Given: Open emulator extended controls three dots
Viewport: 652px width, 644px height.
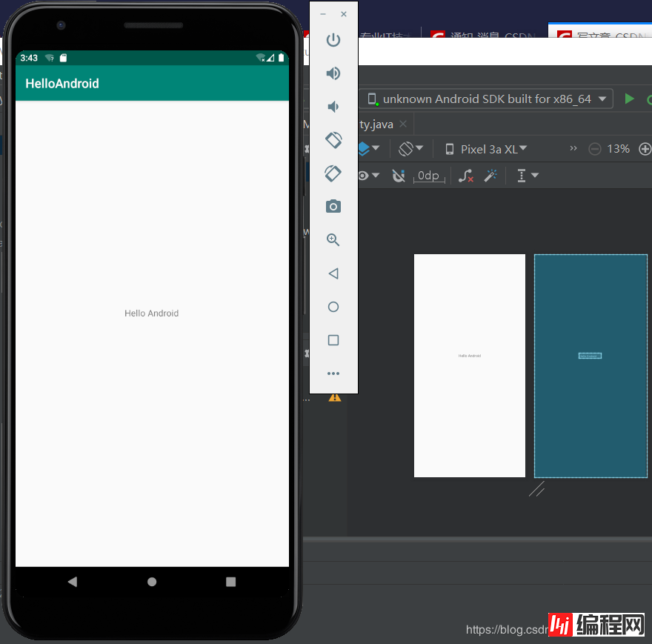Looking at the screenshot, I should pyautogui.click(x=333, y=374).
